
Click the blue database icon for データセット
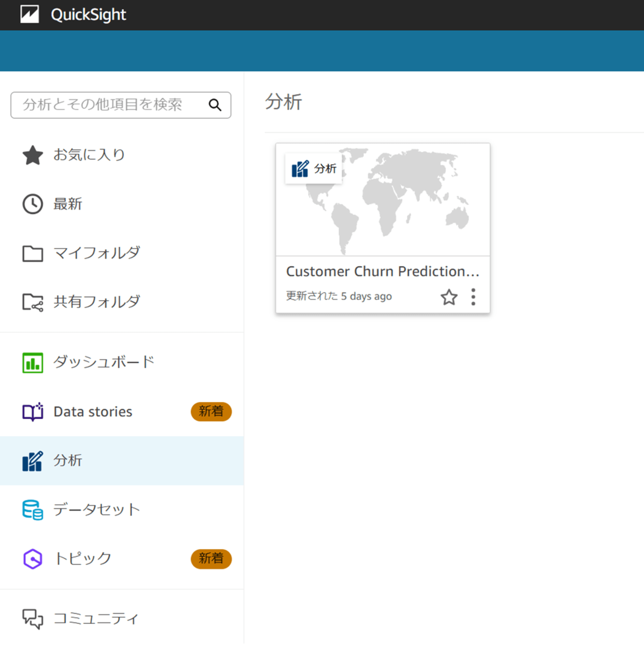click(33, 510)
